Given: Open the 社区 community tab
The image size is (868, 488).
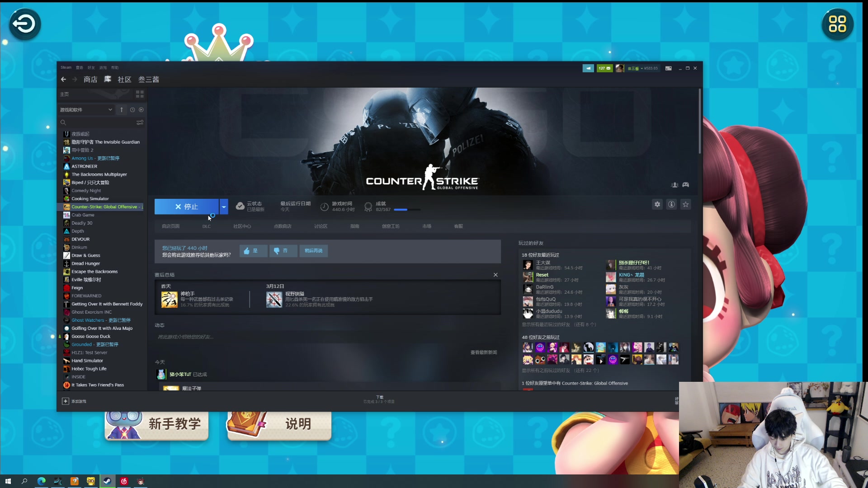Looking at the screenshot, I should pyautogui.click(x=124, y=80).
